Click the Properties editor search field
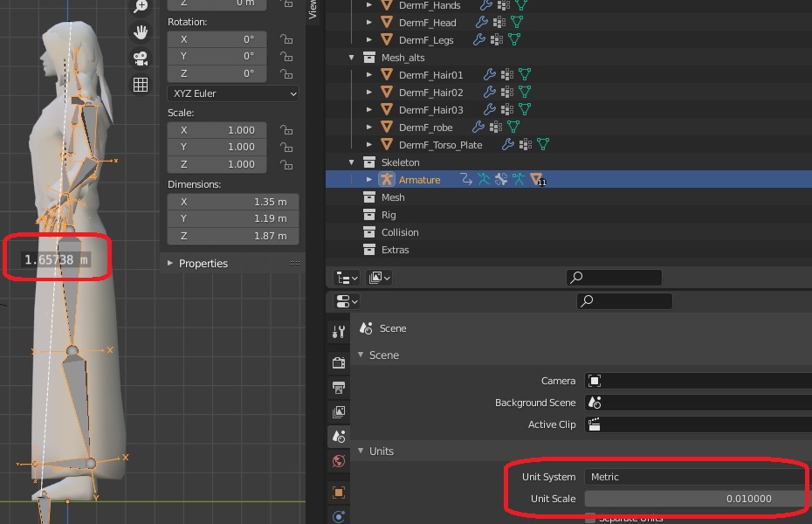Screen dimensions: 812x524 tap(624, 300)
